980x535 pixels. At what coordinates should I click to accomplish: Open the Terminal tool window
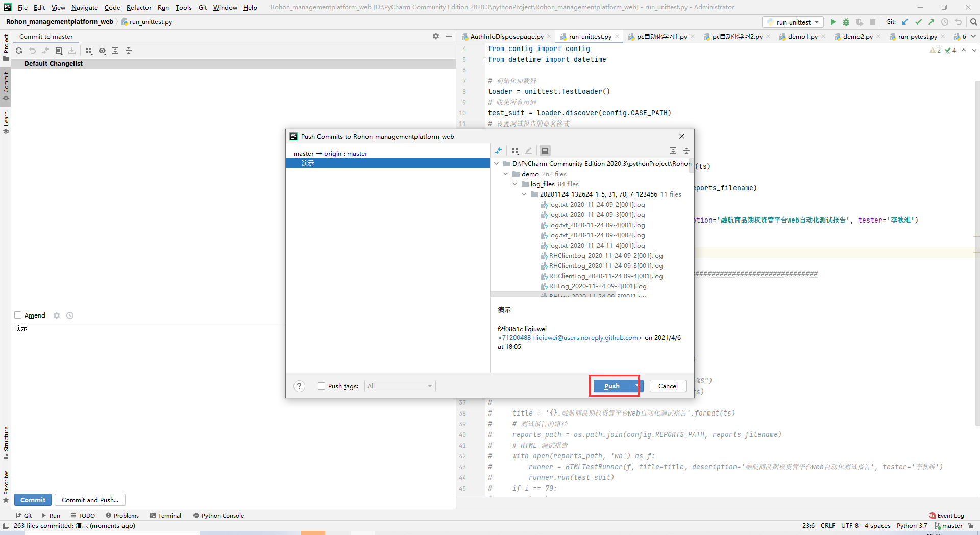coord(165,515)
